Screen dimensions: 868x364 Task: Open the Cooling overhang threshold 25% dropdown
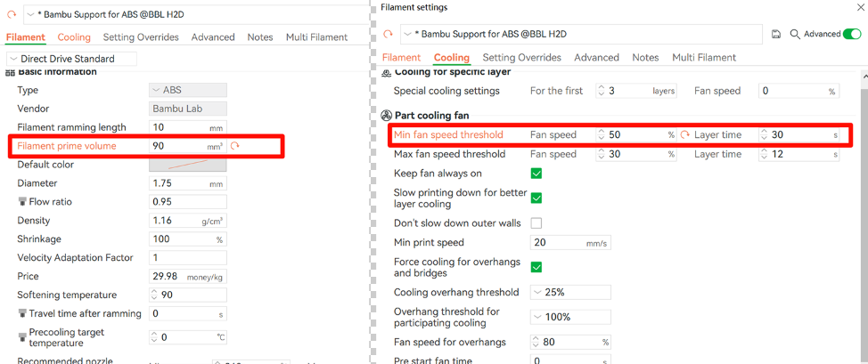(570, 292)
